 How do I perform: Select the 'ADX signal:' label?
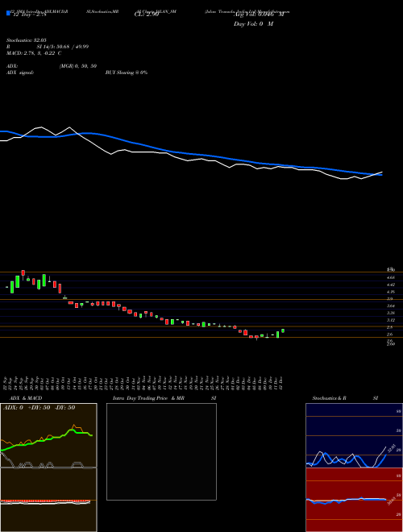tap(20, 73)
